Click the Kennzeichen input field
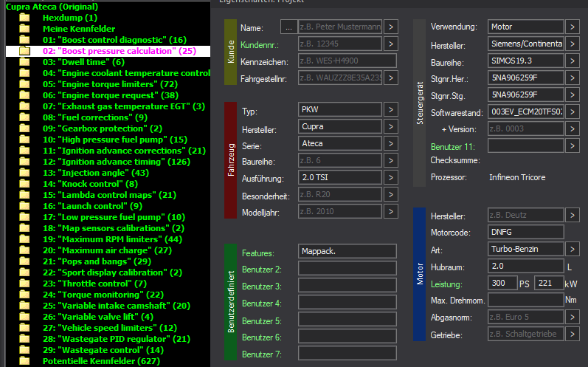 click(x=347, y=61)
